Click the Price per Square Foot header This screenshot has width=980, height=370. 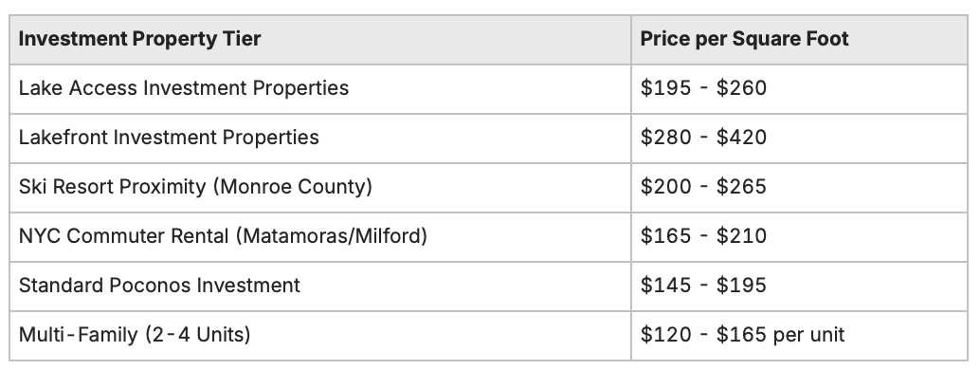tap(799, 40)
